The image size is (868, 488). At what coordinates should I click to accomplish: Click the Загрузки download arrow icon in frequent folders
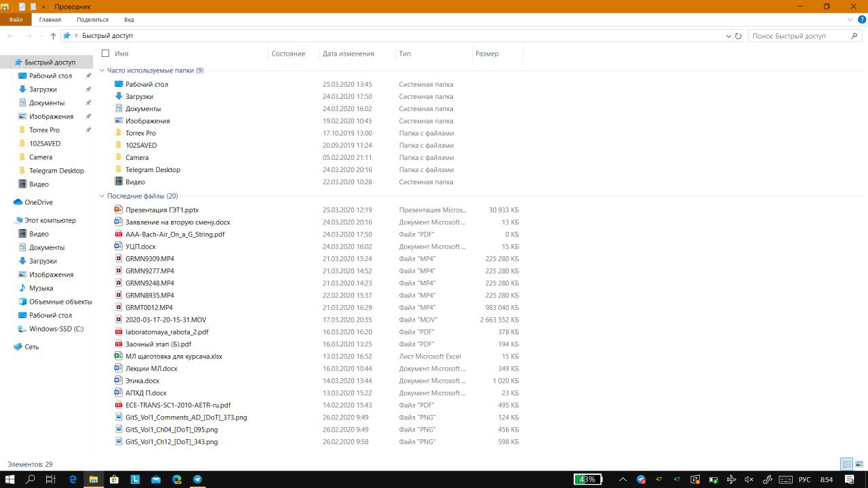pyautogui.click(x=119, y=96)
